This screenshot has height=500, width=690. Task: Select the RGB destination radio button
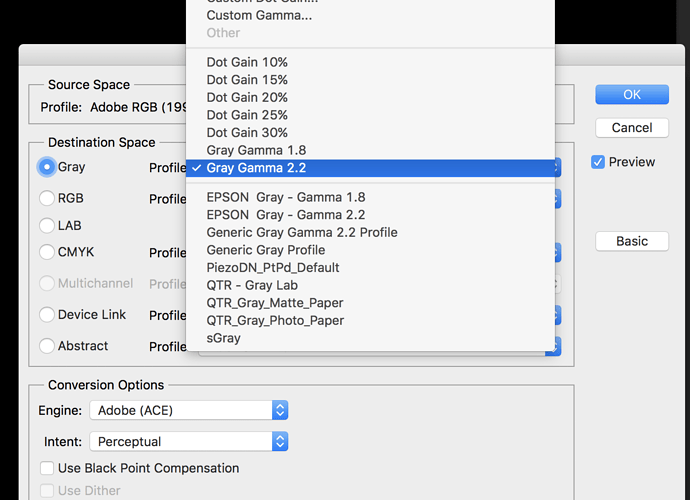(x=47, y=198)
